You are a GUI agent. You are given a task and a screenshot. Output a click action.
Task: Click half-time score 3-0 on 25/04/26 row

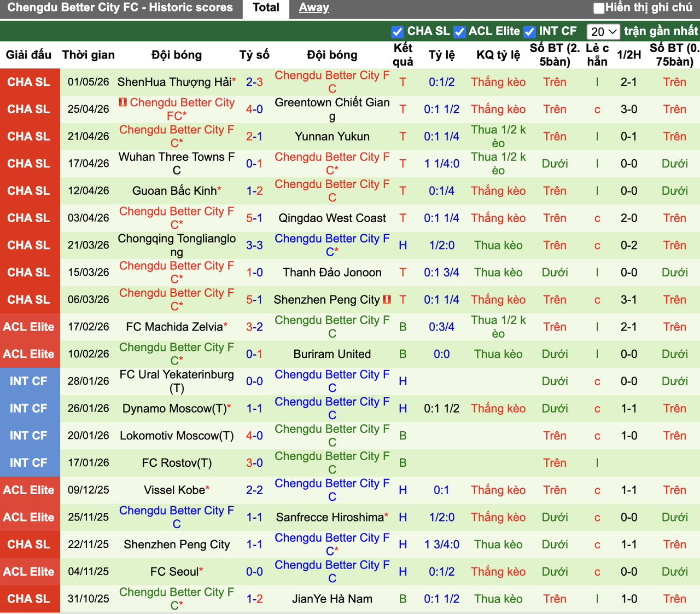coord(629,109)
